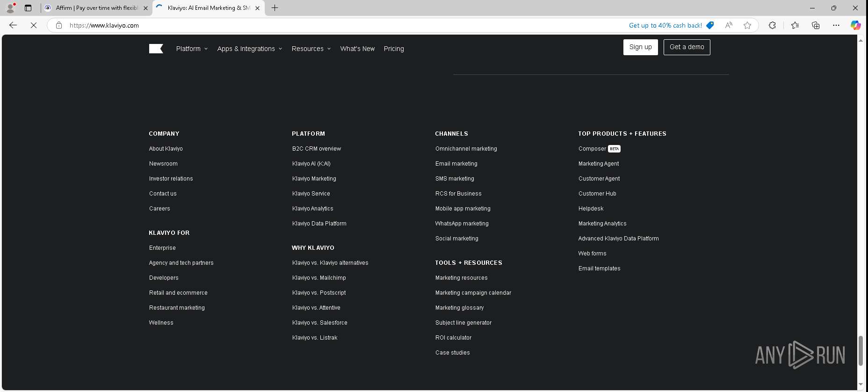
Task: Open the About Klaviyo link
Action: (x=166, y=149)
